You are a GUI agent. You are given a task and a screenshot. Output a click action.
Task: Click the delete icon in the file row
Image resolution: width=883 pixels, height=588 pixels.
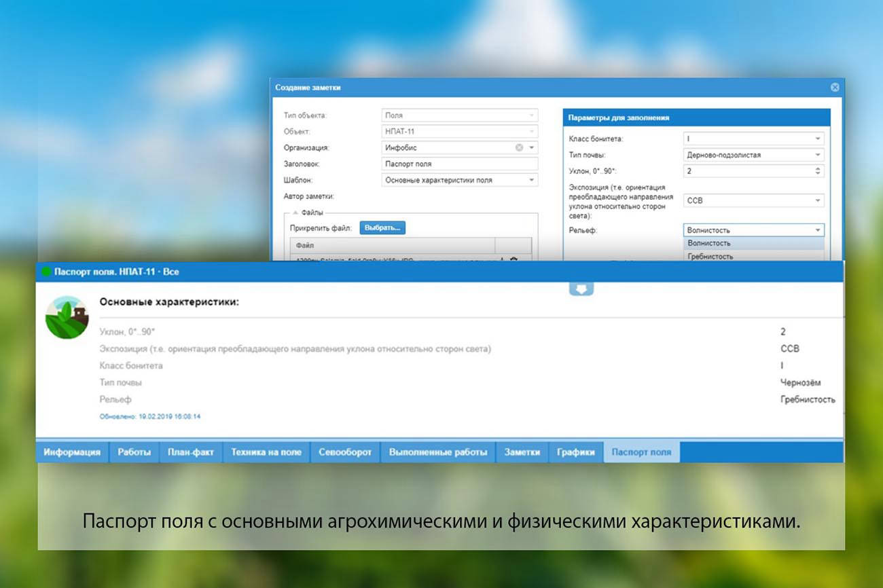pyautogui.click(x=514, y=259)
